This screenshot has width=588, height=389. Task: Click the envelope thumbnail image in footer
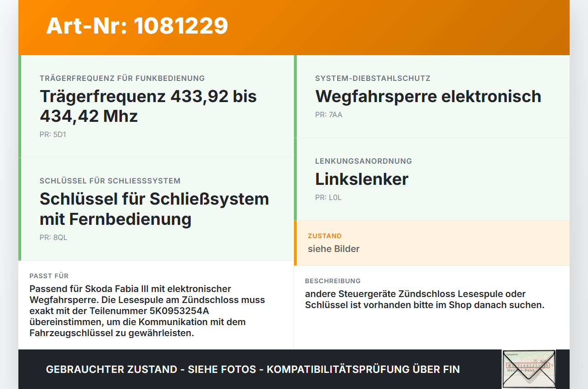tap(529, 369)
